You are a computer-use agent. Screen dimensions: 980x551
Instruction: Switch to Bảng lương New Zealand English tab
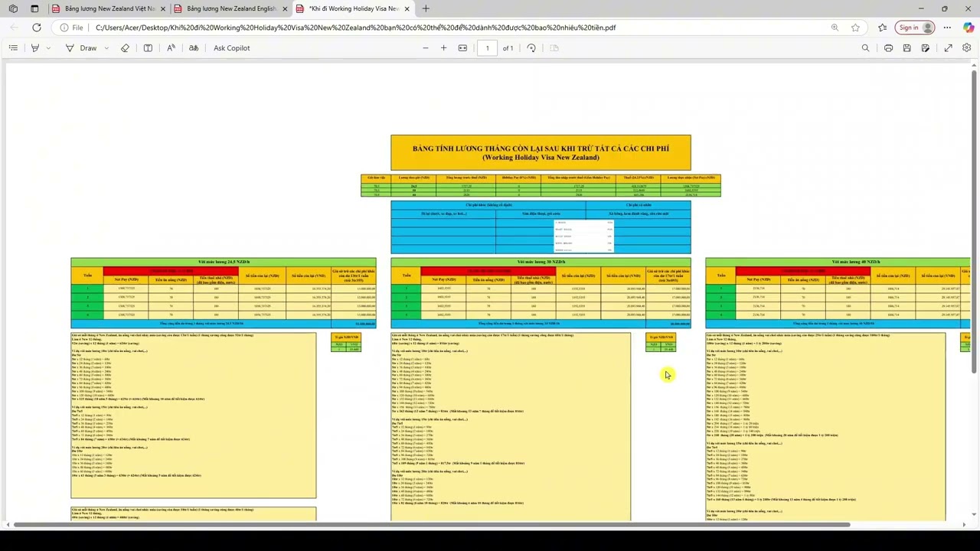pos(230,8)
